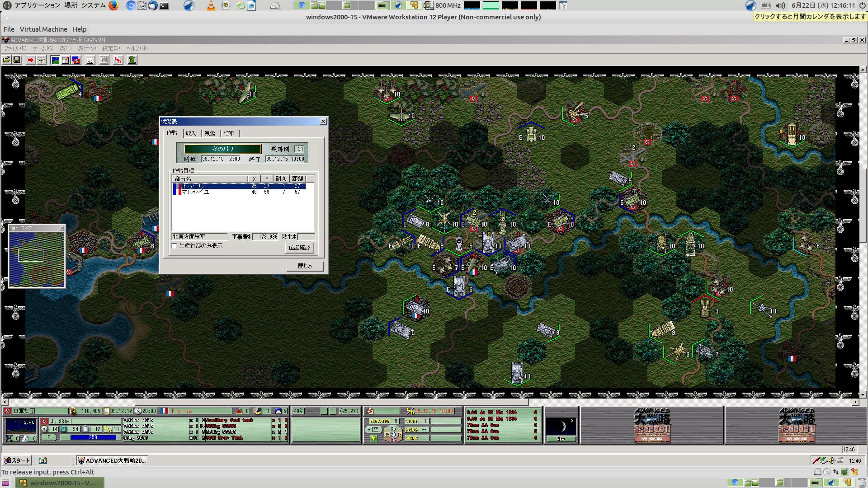Click the Firefox icon in top panel
This screenshot has width=868, height=488.
point(113,5)
